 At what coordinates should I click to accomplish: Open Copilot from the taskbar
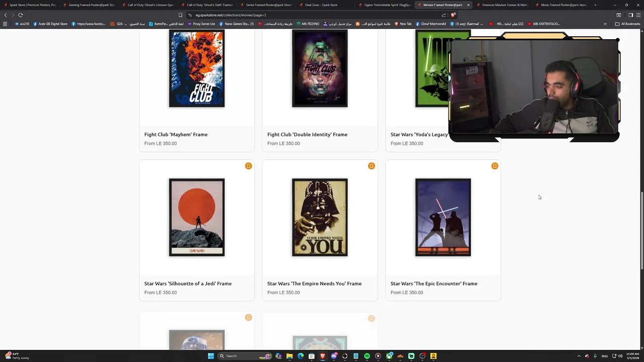coord(278,356)
